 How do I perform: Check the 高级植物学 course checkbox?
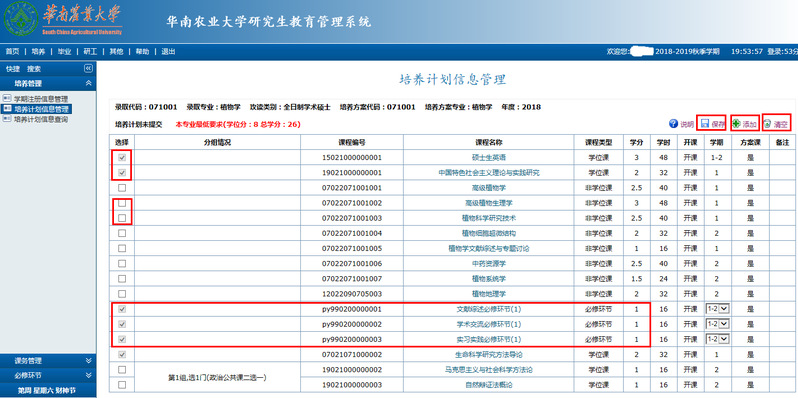pos(122,188)
